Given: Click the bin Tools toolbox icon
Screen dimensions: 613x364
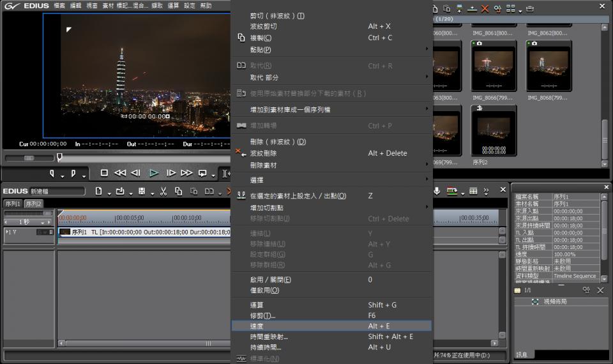Looking at the screenshot, I should [x=530, y=8].
